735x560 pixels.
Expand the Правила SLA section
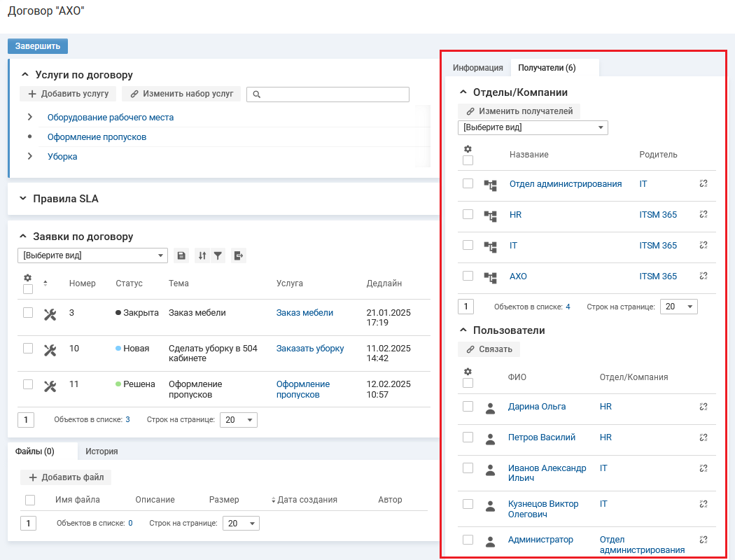pos(23,199)
